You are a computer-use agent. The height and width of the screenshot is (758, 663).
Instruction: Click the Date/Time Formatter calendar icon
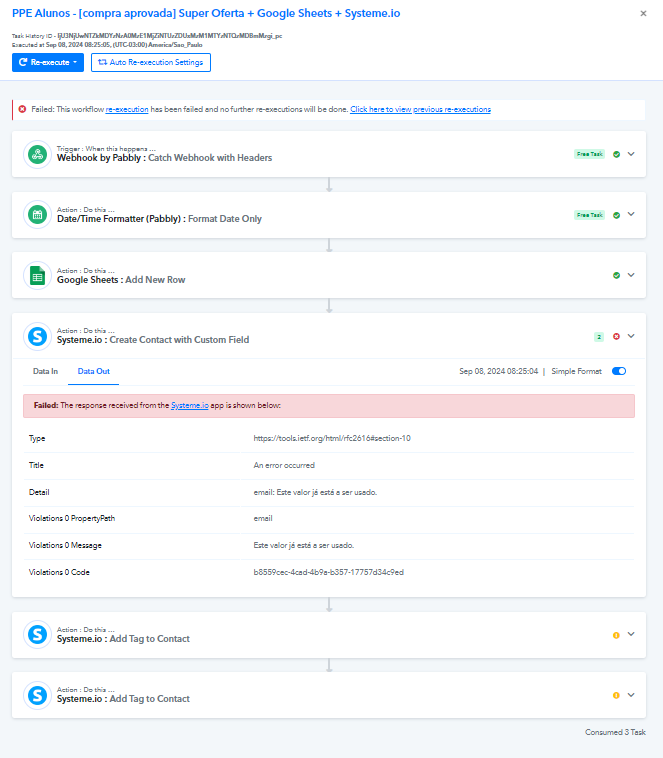pos(37,215)
